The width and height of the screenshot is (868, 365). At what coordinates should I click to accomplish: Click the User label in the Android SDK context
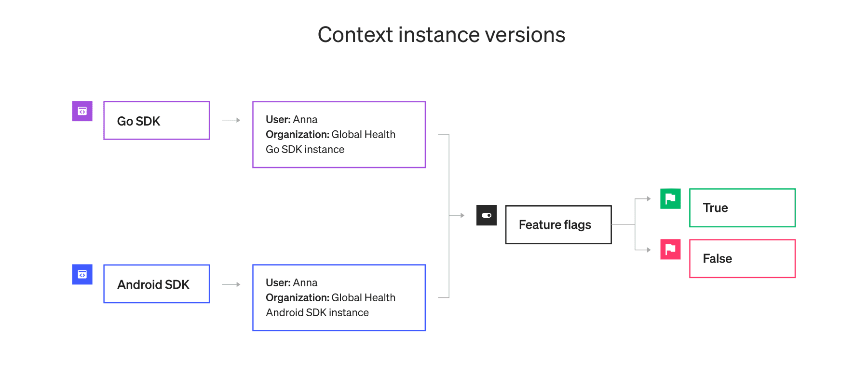tap(278, 283)
